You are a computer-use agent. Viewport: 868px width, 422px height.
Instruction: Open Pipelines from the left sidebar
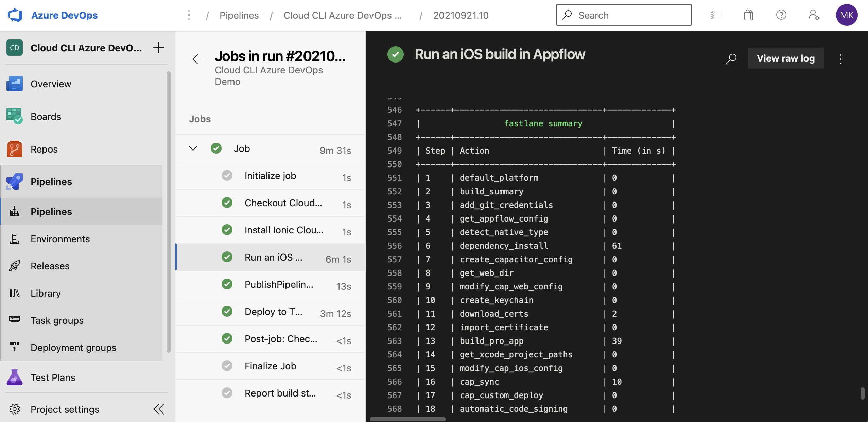[x=51, y=181]
